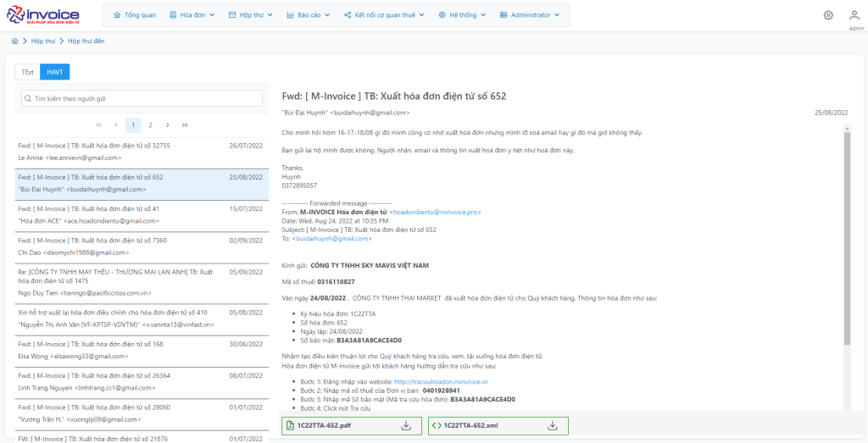Image resolution: width=868 pixels, height=443 pixels.
Task: Download the 1C22TTA-652.pdf attachment
Action: click(406, 426)
